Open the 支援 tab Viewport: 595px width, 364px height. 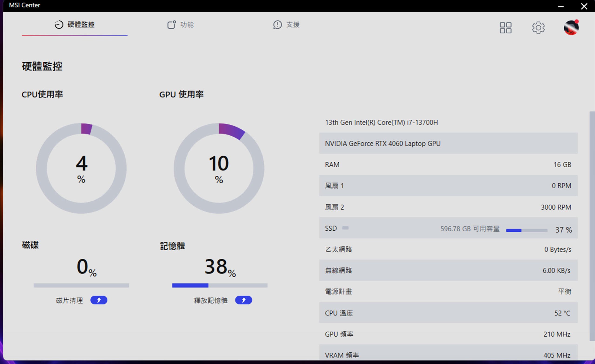click(x=286, y=25)
